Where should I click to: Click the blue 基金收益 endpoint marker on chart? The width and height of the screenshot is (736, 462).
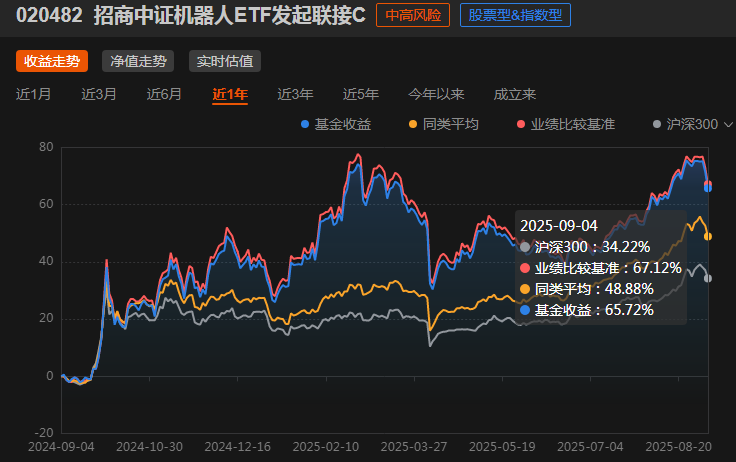tap(708, 188)
